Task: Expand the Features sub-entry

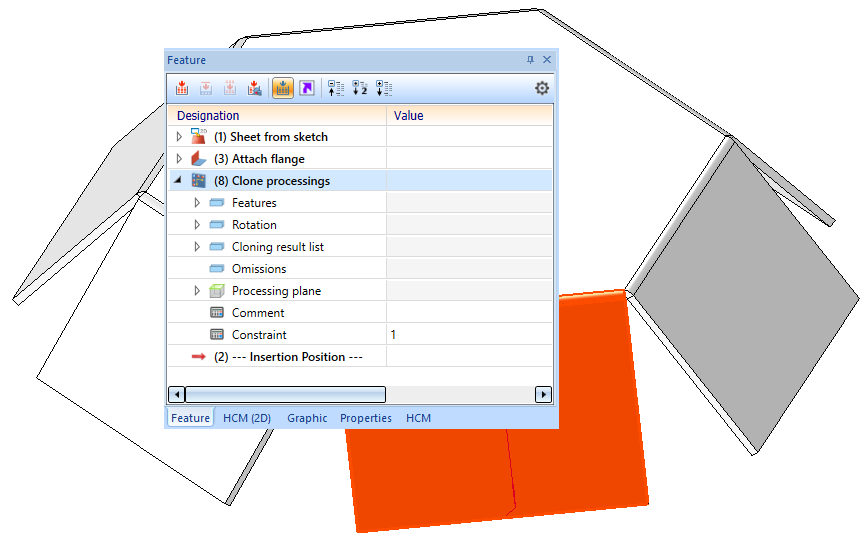Action: click(x=197, y=202)
